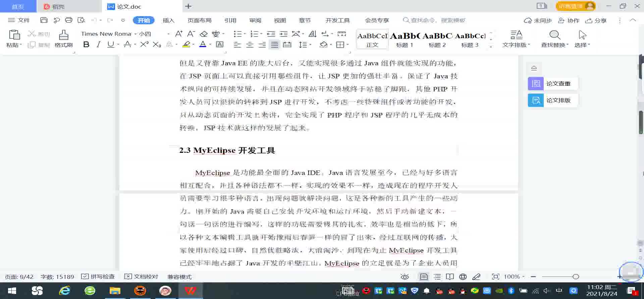Switch to reading mode view
The image size is (644, 299).
[x=450, y=277]
